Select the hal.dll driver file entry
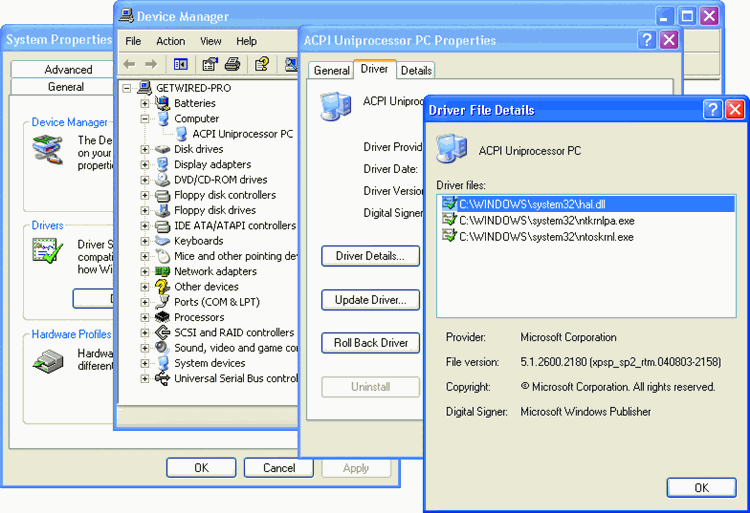Image resolution: width=750 pixels, height=513 pixels. 586,204
